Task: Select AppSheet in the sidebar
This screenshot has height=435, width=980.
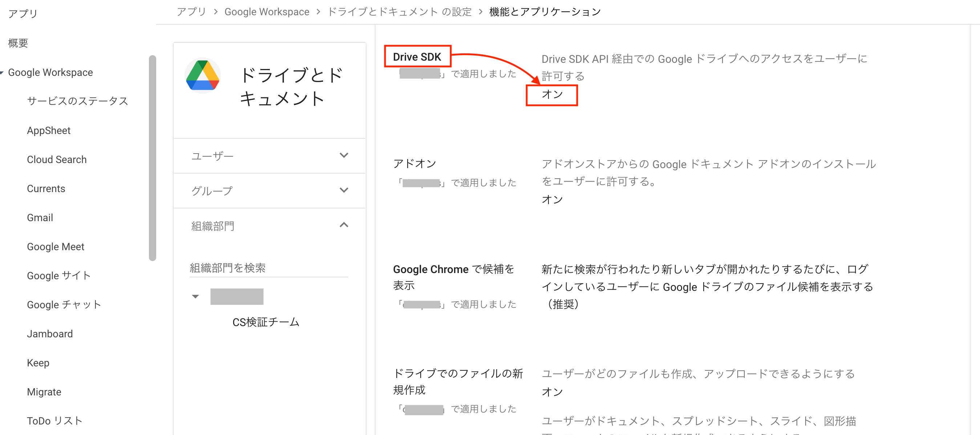Action: point(49,130)
